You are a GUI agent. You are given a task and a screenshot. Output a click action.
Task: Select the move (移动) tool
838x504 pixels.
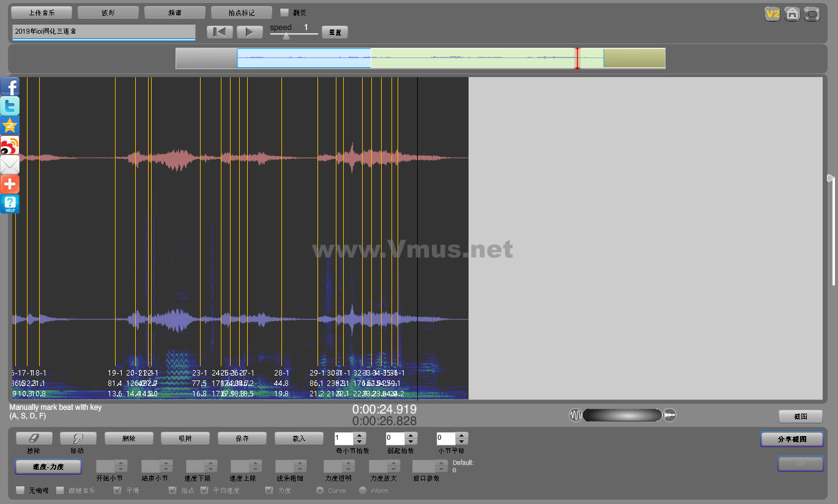(78, 438)
